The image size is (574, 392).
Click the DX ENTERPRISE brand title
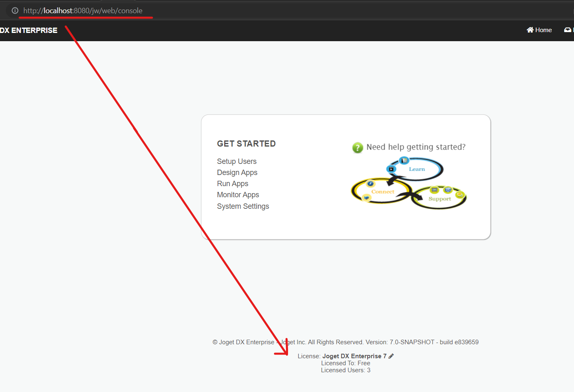29,30
